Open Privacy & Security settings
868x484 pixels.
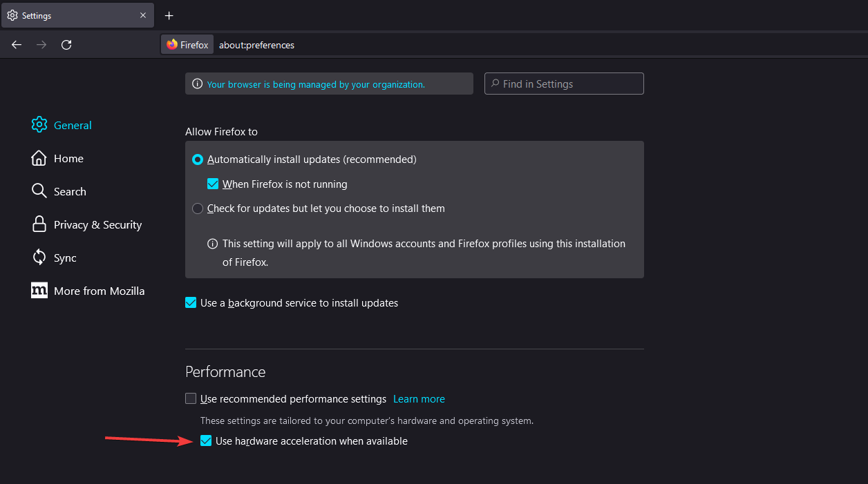coord(86,224)
